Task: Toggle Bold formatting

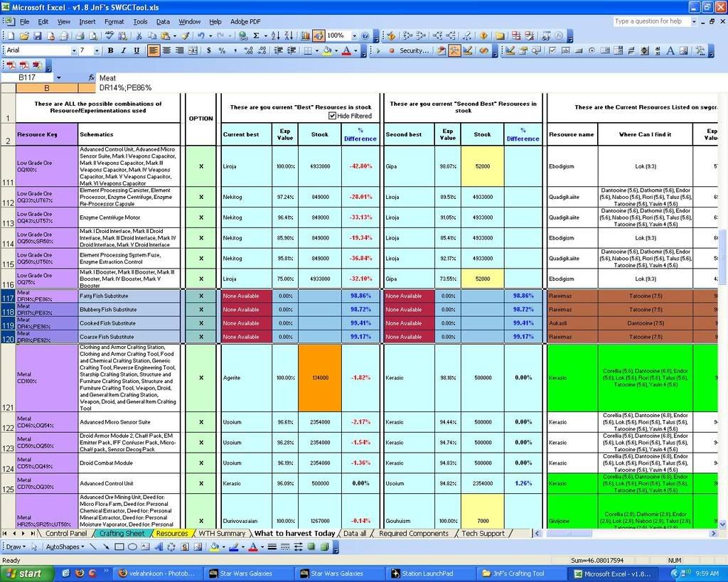Action: click(110, 50)
